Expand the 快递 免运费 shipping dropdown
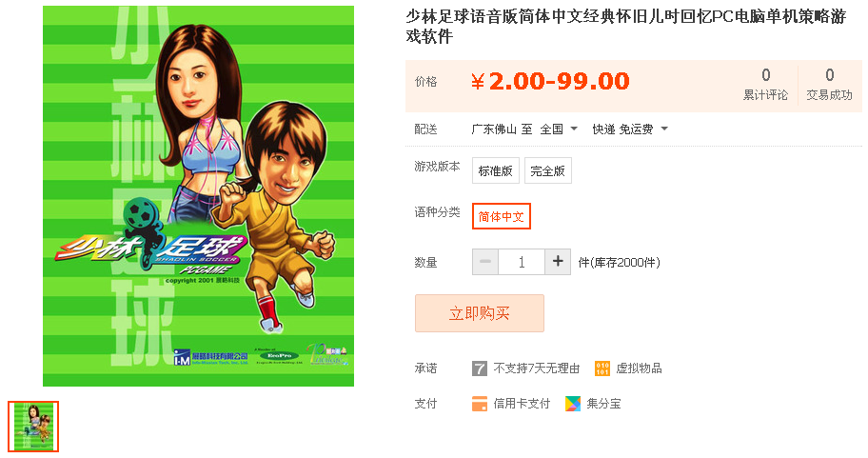The width and height of the screenshot is (868, 458). tap(630, 129)
